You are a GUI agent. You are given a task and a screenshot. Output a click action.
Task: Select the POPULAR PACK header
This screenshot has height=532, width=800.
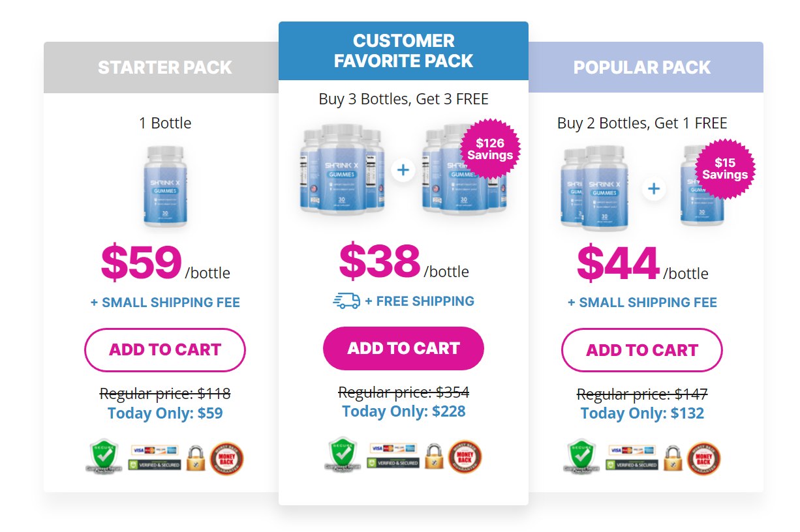pos(642,67)
